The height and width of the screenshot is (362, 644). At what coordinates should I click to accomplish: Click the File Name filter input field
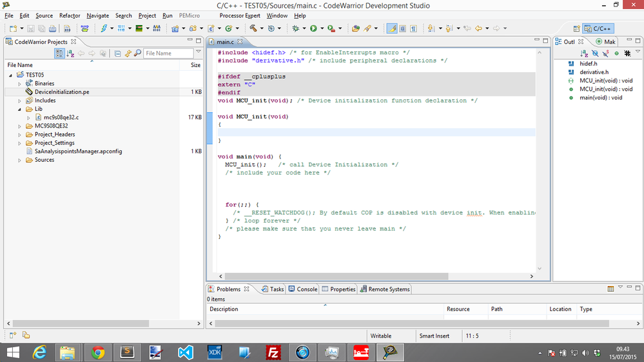coord(168,53)
